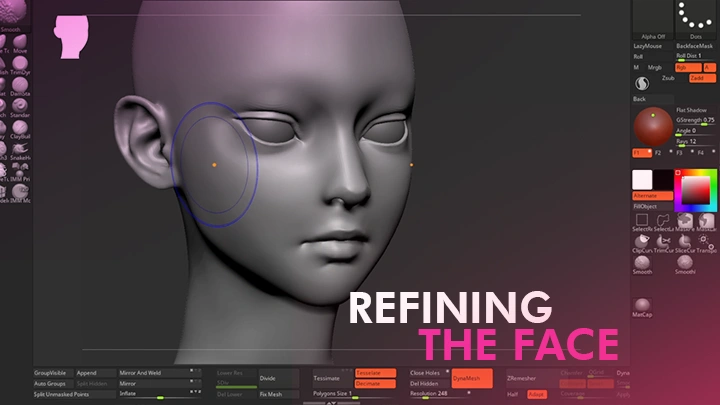
Task: Open the Dots stroke type selector
Action: 695,20
